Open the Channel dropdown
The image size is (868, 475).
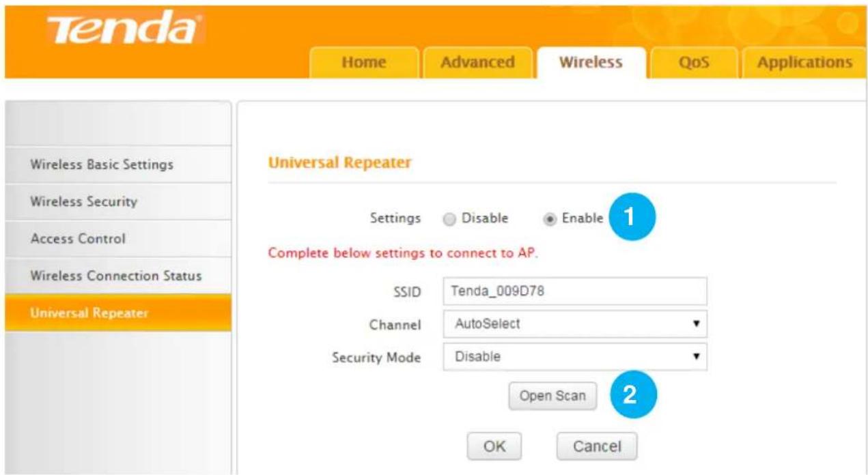point(575,324)
